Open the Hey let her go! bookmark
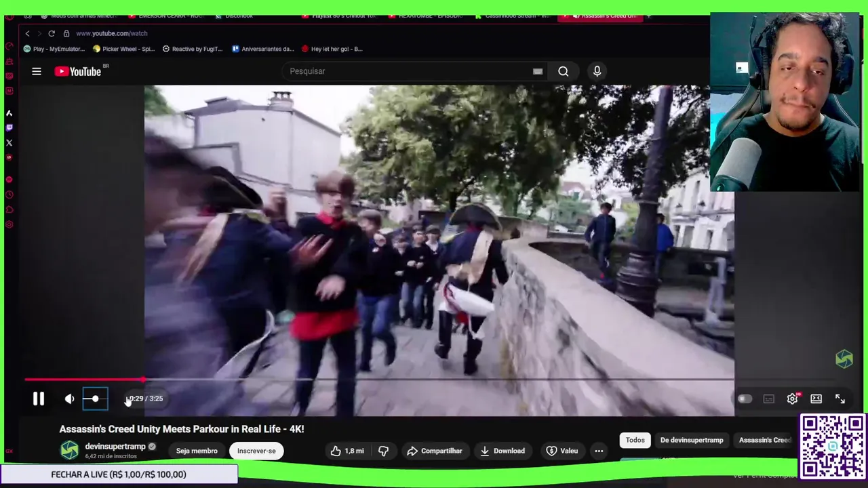 pos(332,49)
